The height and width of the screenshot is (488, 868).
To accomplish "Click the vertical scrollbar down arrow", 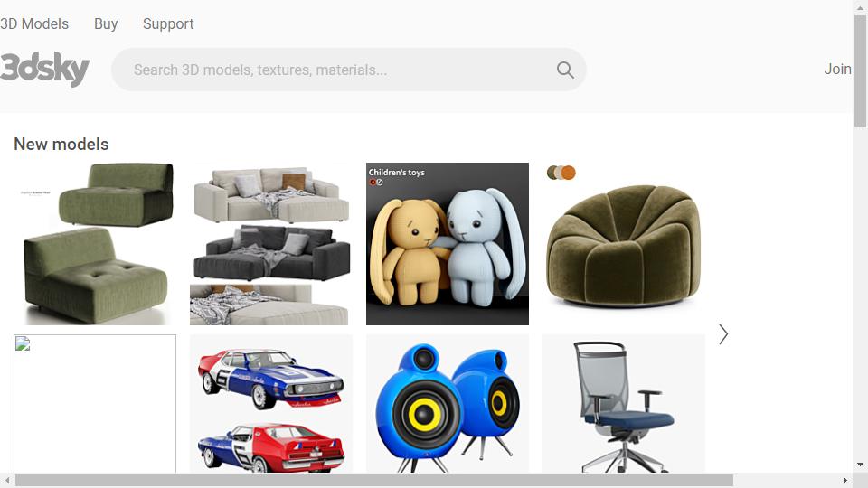I will [860, 465].
